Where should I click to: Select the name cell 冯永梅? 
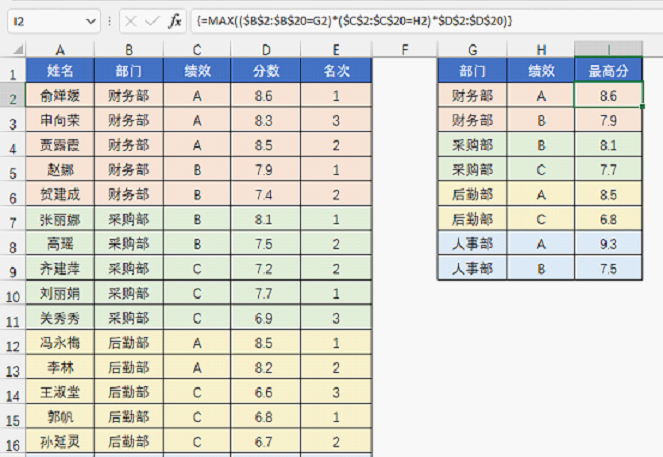[60, 342]
